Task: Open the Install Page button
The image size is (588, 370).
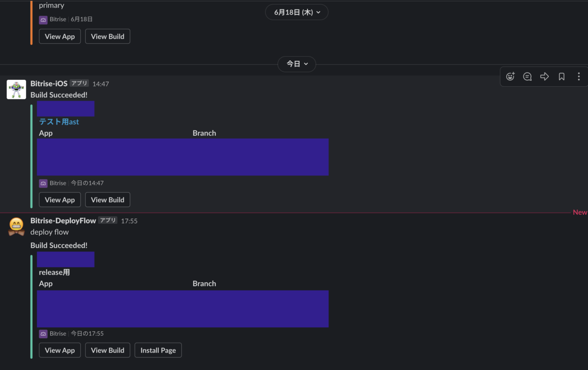Action: (x=158, y=350)
